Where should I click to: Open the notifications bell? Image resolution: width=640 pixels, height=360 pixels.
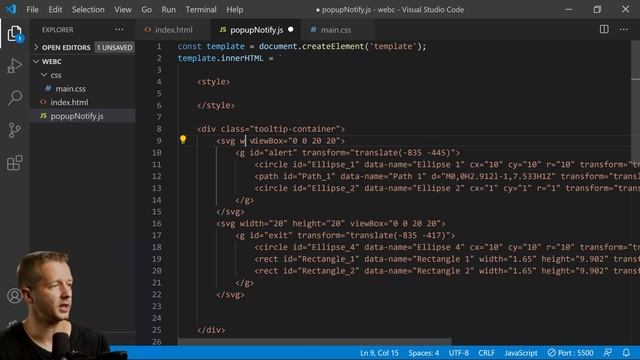626,353
